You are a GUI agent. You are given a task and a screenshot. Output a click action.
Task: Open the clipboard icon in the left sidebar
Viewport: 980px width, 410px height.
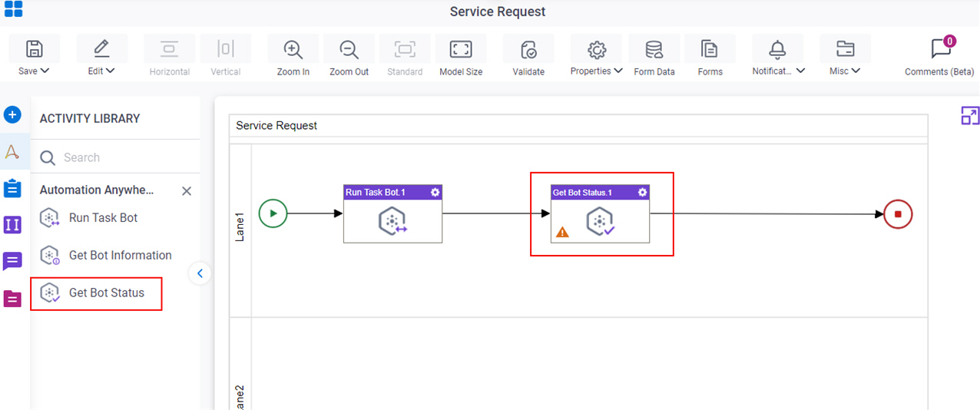(x=12, y=188)
